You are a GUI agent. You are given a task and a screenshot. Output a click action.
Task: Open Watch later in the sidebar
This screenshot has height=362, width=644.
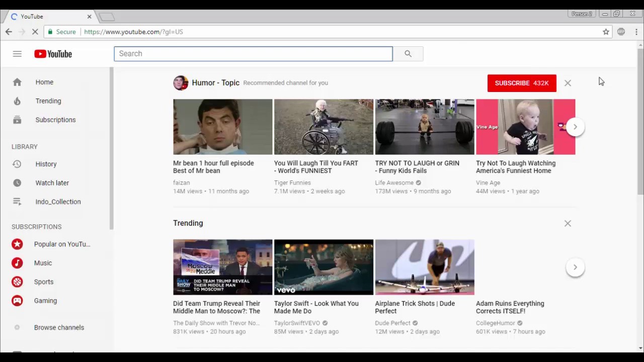55,183
